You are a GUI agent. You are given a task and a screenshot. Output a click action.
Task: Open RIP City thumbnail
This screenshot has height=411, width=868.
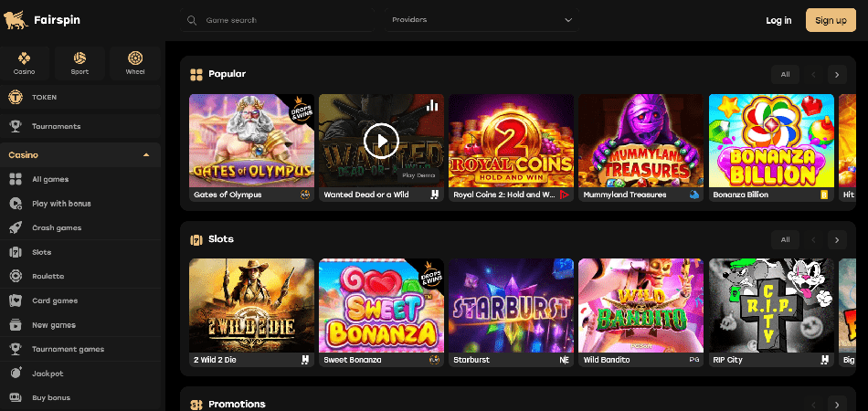pos(771,306)
